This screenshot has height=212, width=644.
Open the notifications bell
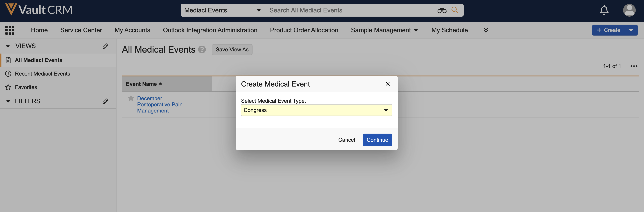[x=604, y=10]
